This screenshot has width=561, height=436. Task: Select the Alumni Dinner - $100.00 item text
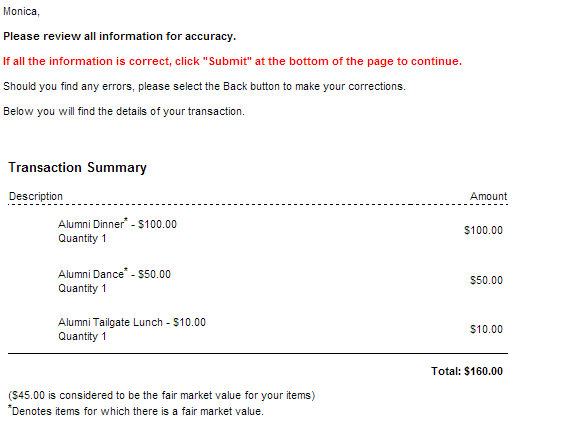pyautogui.click(x=117, y=224)
